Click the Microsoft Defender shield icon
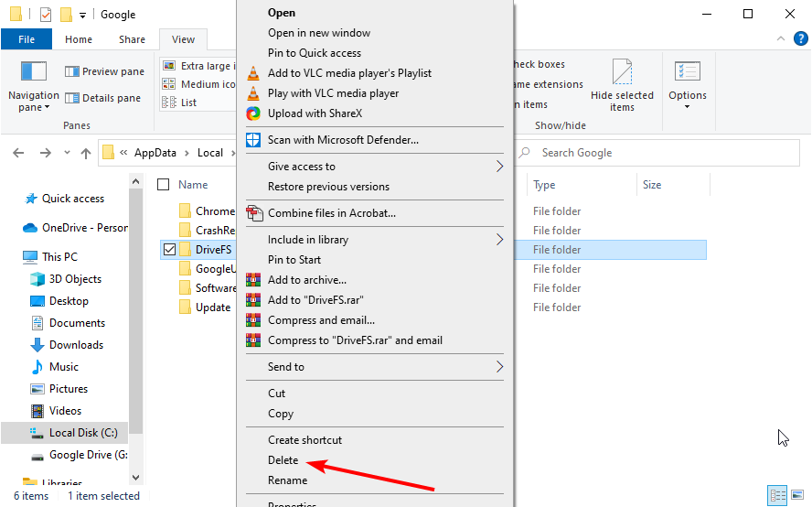This screenshot has width=812, height=507. click(252, 140)
